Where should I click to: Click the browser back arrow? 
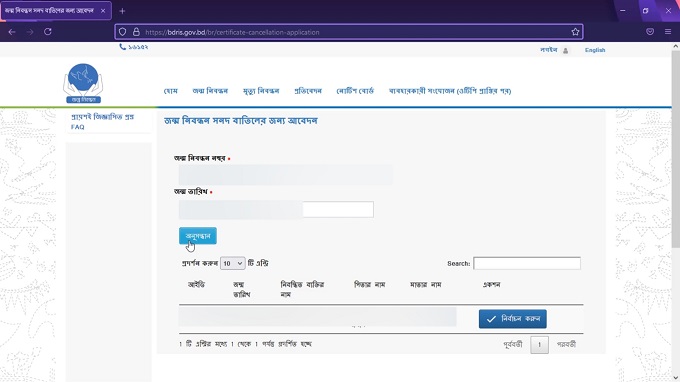pyautogui.click(x=12, y=32)
